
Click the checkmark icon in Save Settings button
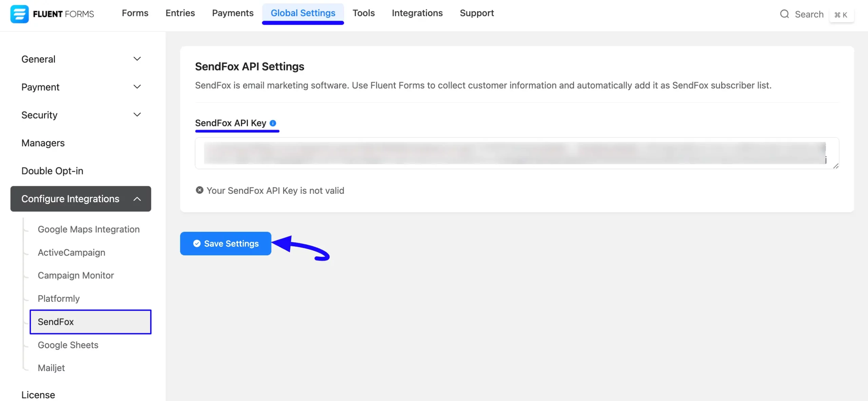coord(197,244)
